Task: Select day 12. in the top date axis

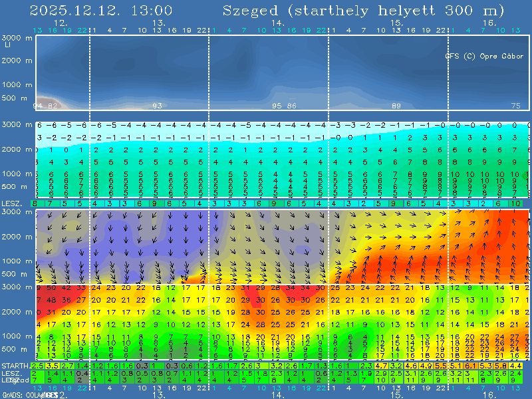Action: (x=61, y=23)
